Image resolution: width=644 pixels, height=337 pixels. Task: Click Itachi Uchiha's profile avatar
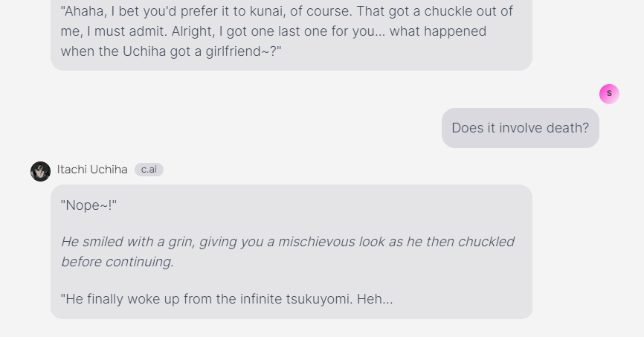(x=40, y=171)
